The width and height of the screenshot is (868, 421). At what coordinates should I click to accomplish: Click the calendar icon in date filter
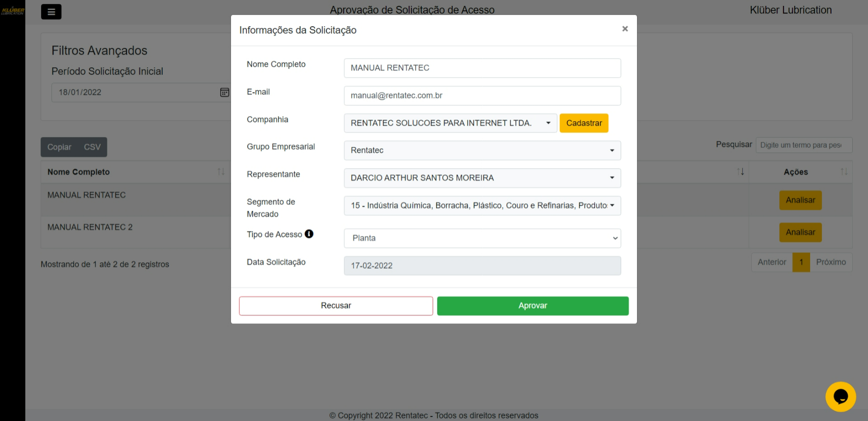coord(225,93)
